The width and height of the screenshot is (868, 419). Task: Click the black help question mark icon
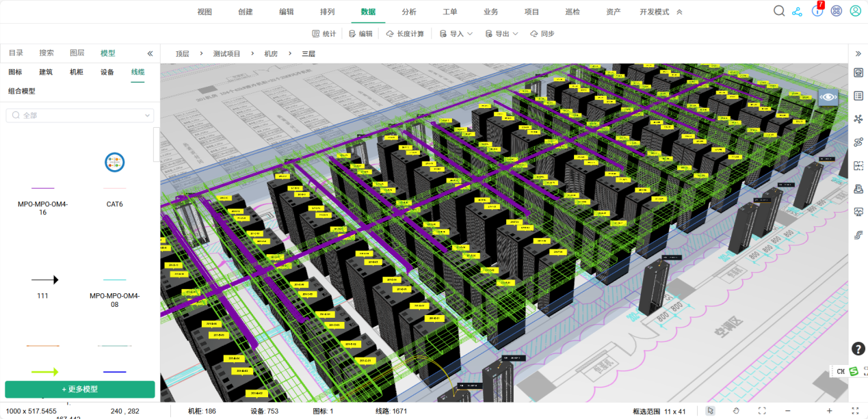(858, 349)
